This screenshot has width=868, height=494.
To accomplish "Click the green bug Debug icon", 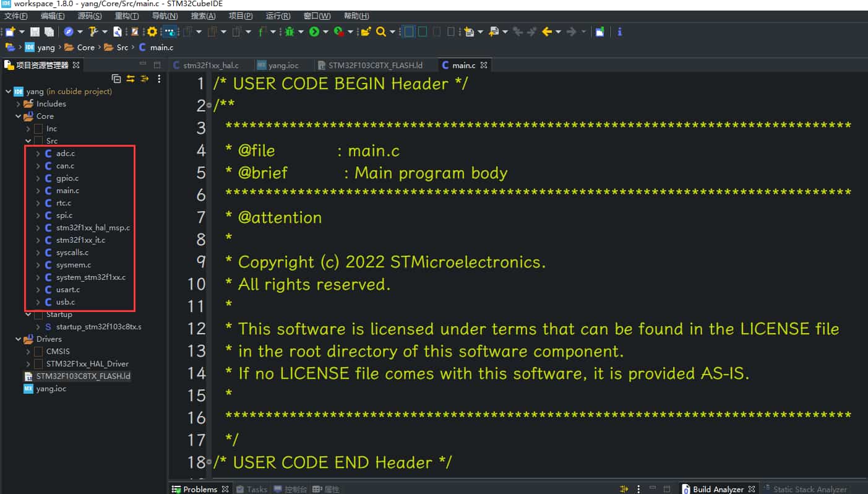I will pos(288,32).
